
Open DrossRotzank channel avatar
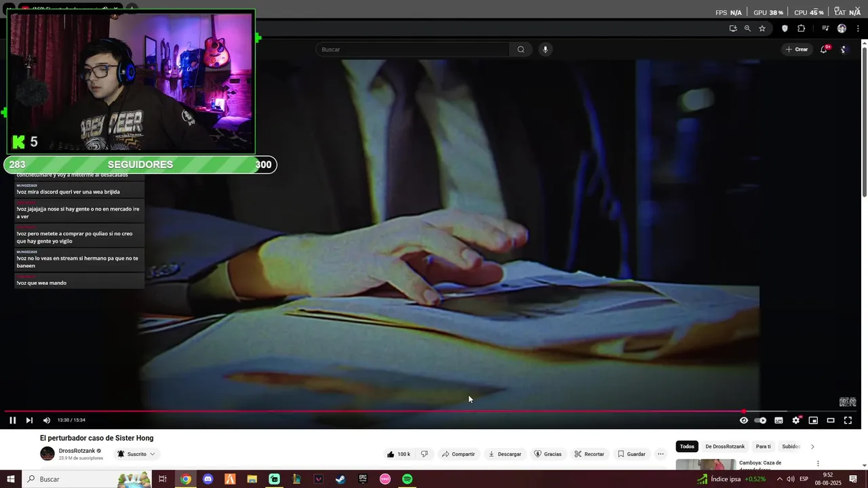pyautogui.click(x=47, y=454)
